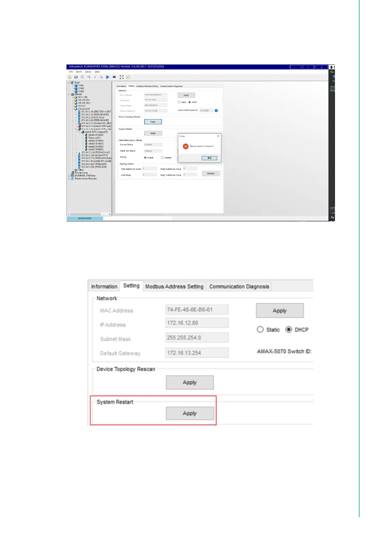Click the open folder toolbar icon
Image resolution: width=392 pixels, height=554 pixels.
tap(70, 77)
